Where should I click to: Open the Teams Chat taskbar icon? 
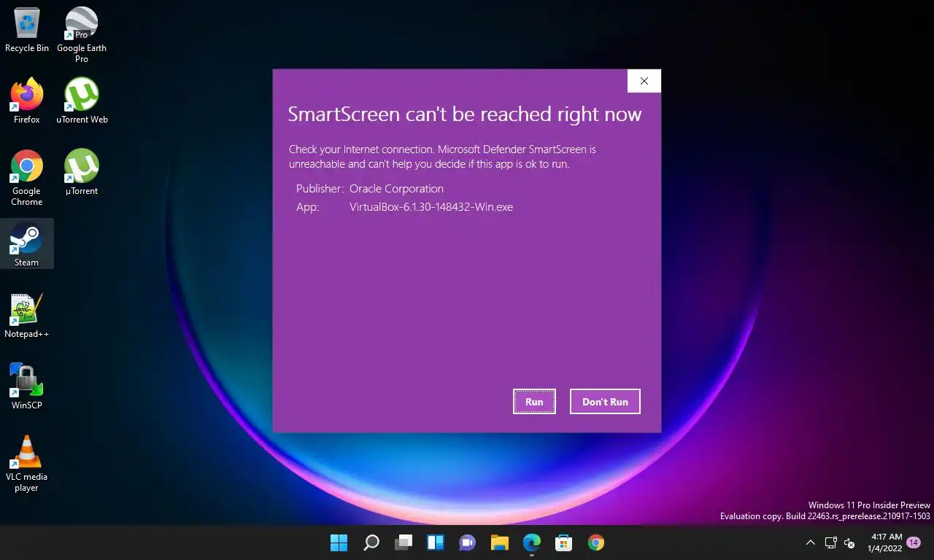coord(468,542)
